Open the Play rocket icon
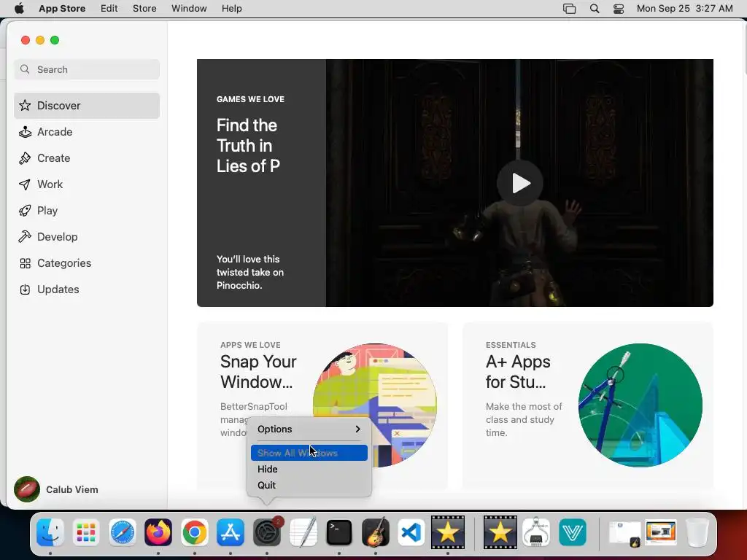The width and height of the screenshot is (747, 560). pyautogui.click(x=25, y=211)
